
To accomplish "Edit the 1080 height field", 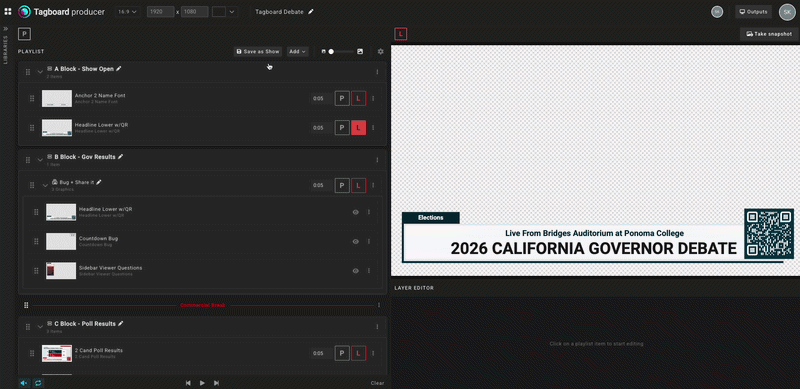I will pyautogui.click(x=194, y=11).
